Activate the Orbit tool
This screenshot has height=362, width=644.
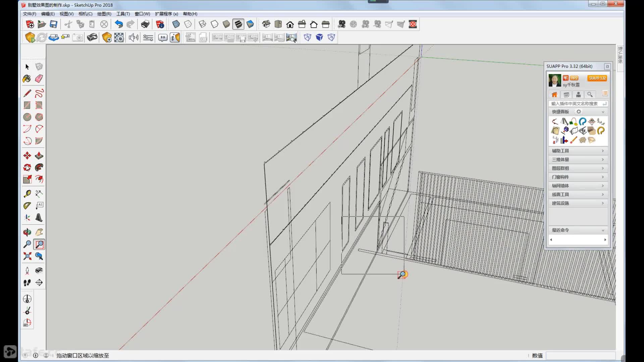[27, 232]
